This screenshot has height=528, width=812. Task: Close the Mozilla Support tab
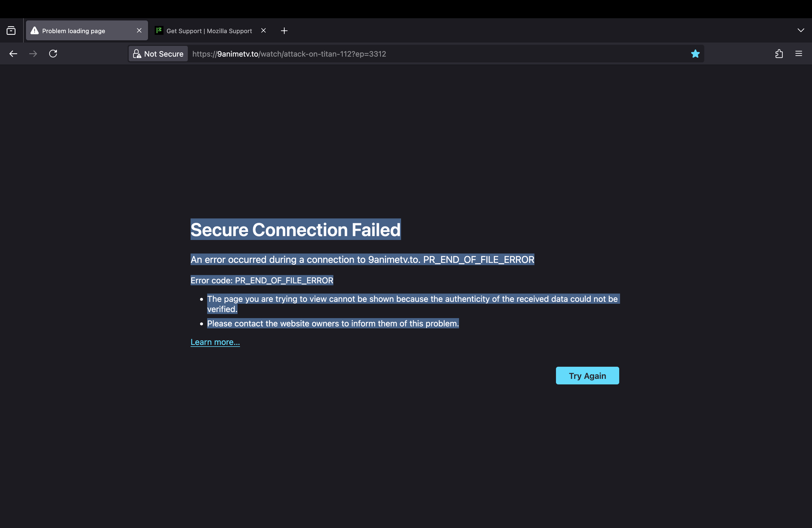point(263,31)
